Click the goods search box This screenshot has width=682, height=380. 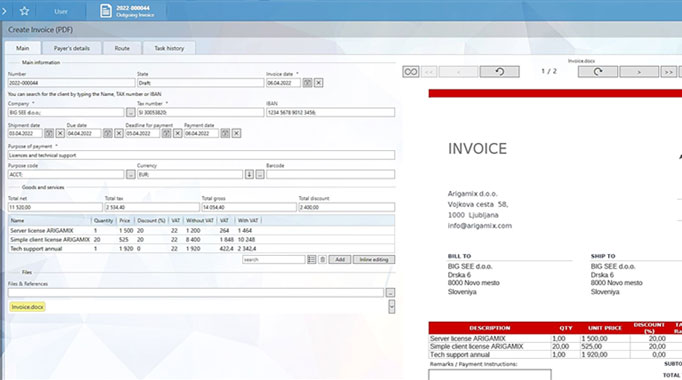click(x=274, y=260)
